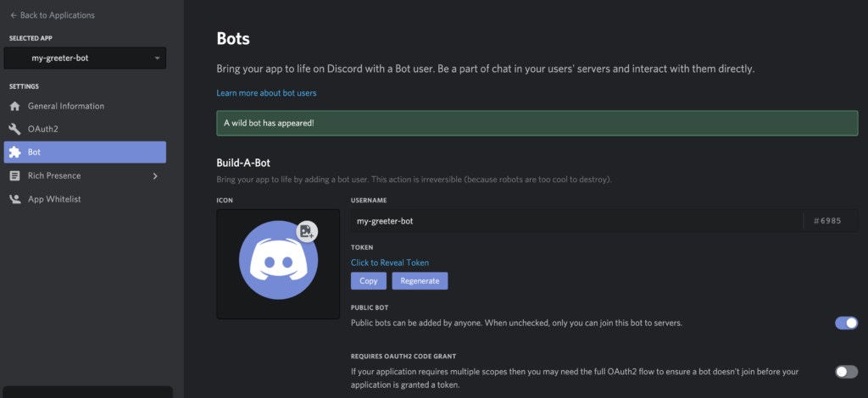Click the General Information home icon
The width and height of the screenshot is (868, 398).
point(15,106)
